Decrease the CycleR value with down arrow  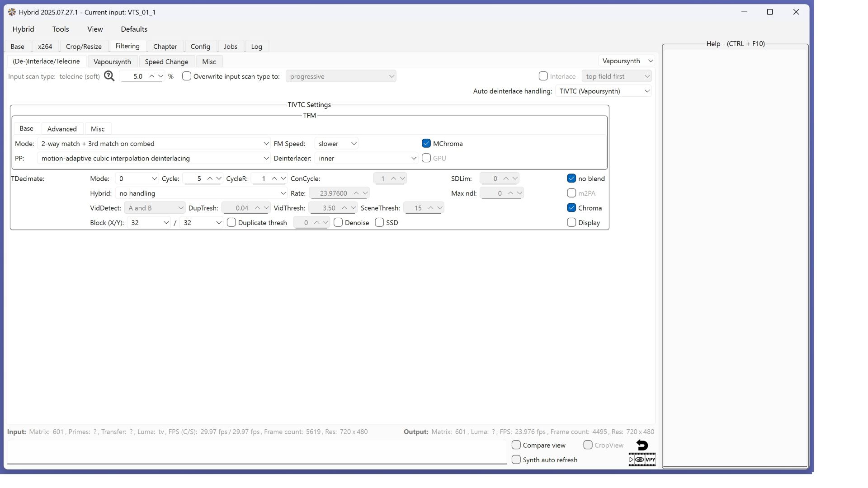click(x=283, y=178)
